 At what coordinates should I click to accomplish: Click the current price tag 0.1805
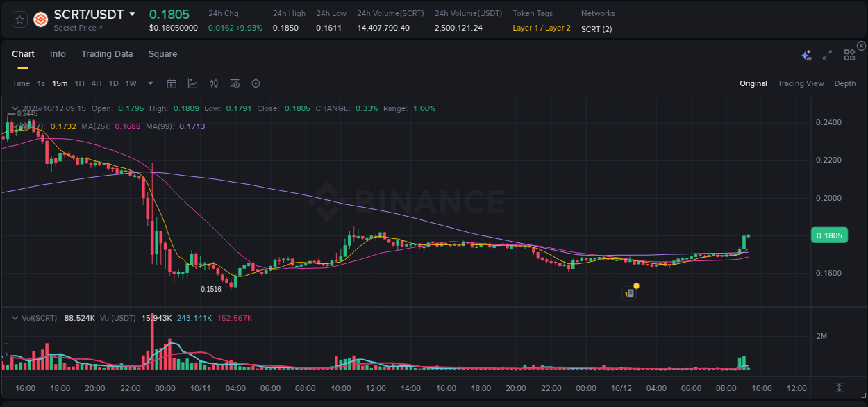(x=829, y=235)
